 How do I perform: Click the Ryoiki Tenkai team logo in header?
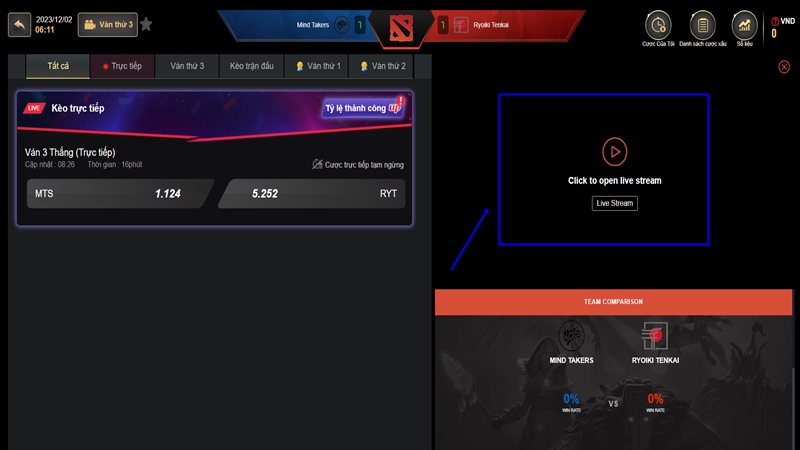(x=461, y=24)
